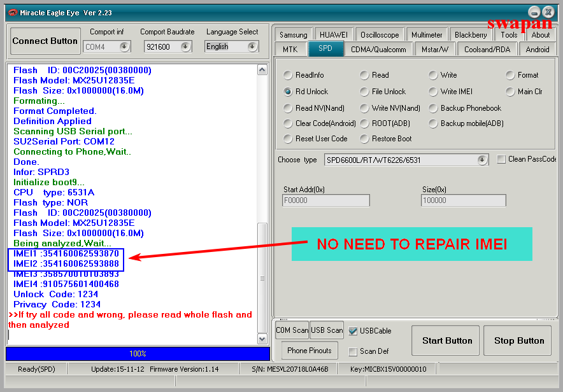Switch to the Coolsand/RDA tab
Viewport: 563px width, 392px height.
[487, 49]
